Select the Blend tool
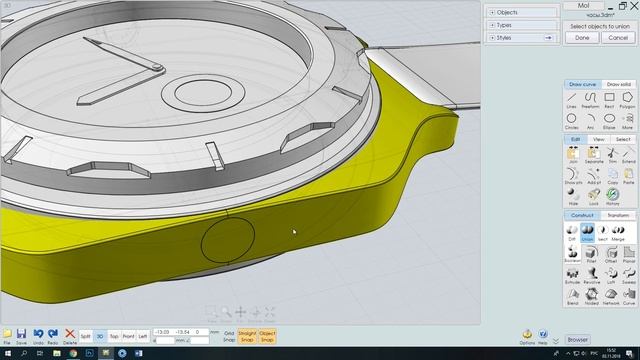 click(572, 297)
